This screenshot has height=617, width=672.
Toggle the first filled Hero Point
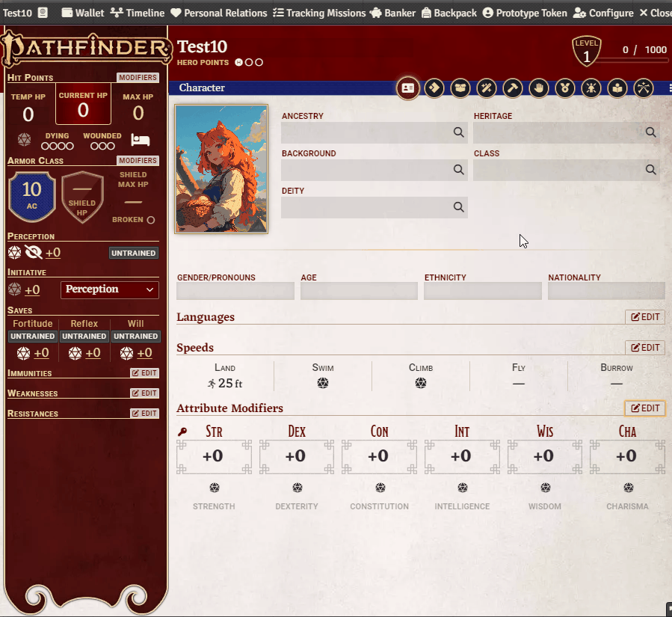coord(238,63)
